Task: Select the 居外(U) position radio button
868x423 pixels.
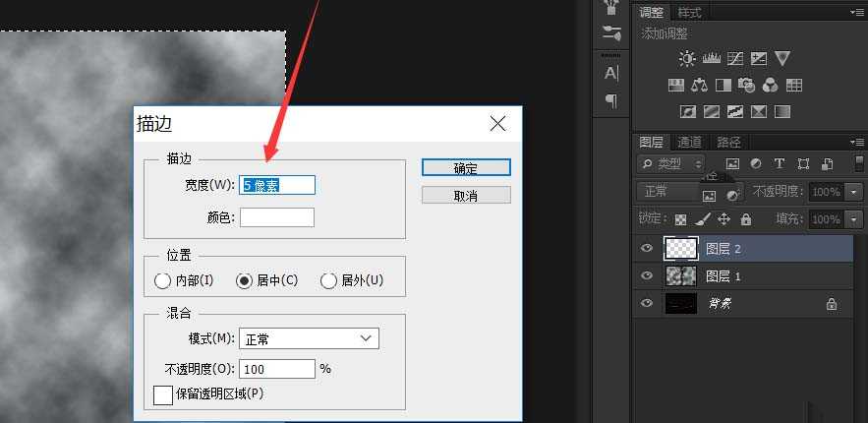Action: click(329, 281)
